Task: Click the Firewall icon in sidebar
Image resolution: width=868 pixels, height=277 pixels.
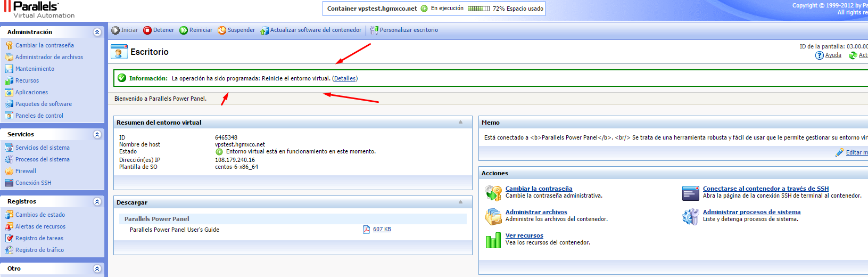Action: pos(9,171)
